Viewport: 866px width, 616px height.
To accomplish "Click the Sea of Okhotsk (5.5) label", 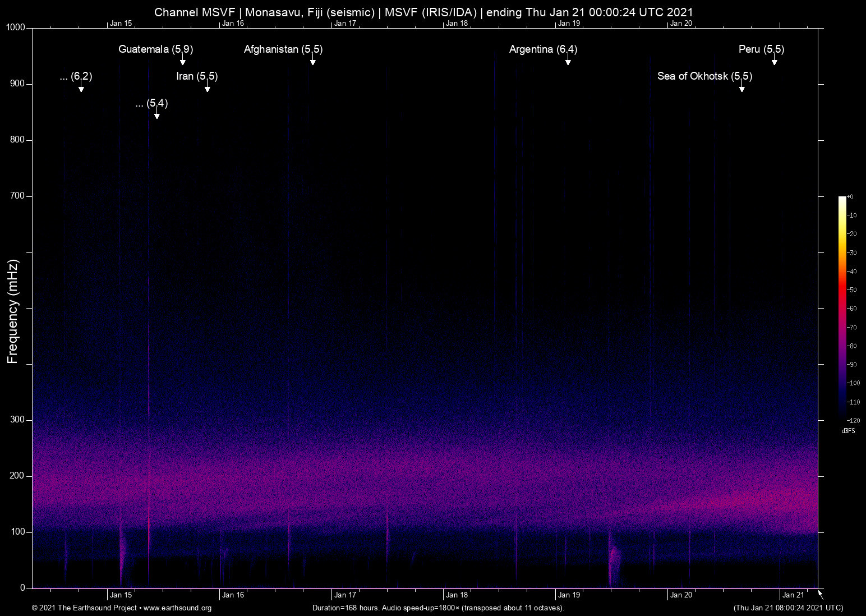I will pos(705,76).
